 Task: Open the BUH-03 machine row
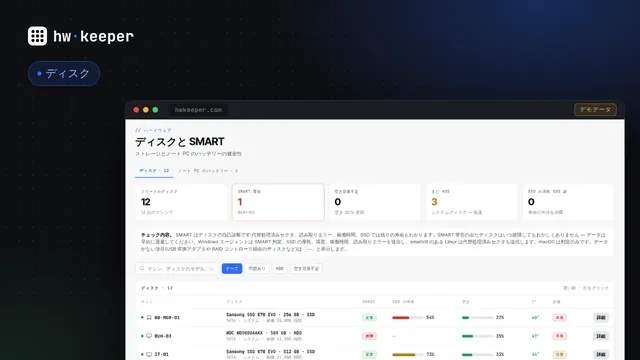click(374, 336)
